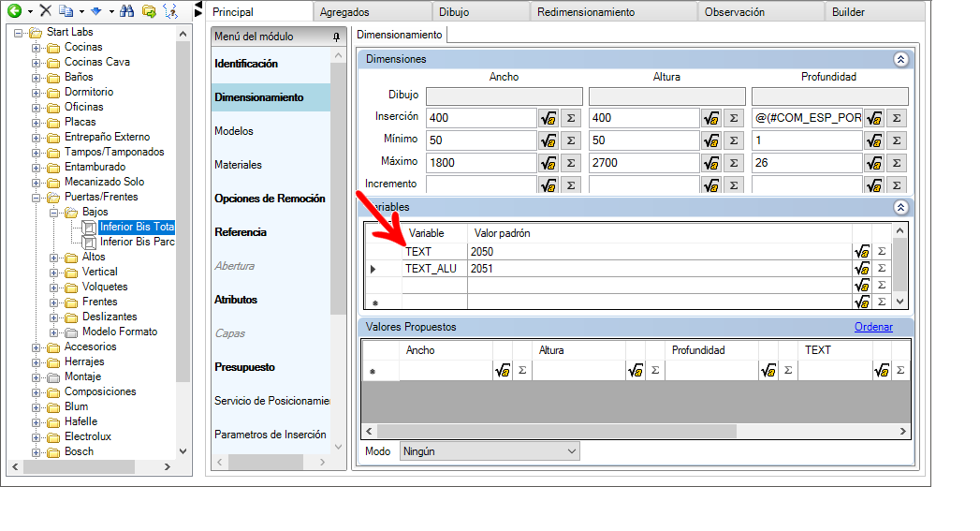
Task: Click the copy documents toolbar icon
Action: [66, 11]
